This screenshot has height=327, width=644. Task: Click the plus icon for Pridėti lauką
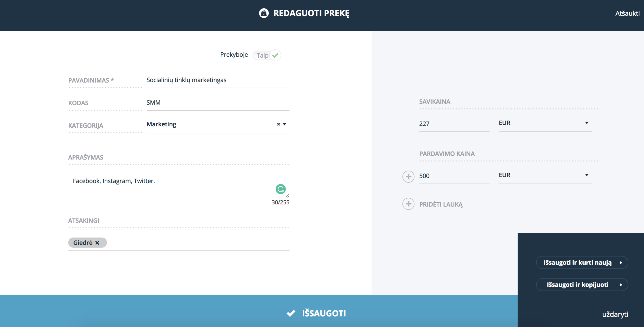(408, 204)
